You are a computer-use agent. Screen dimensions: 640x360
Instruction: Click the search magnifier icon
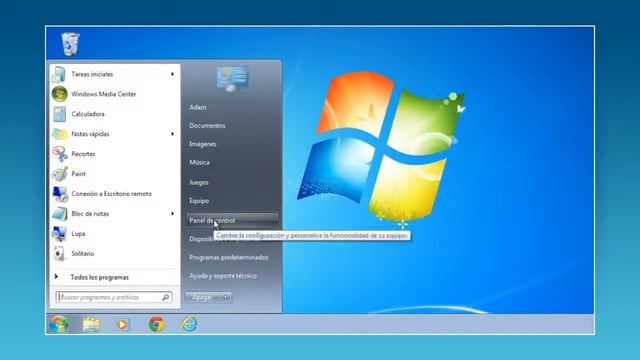pos(166,297)
